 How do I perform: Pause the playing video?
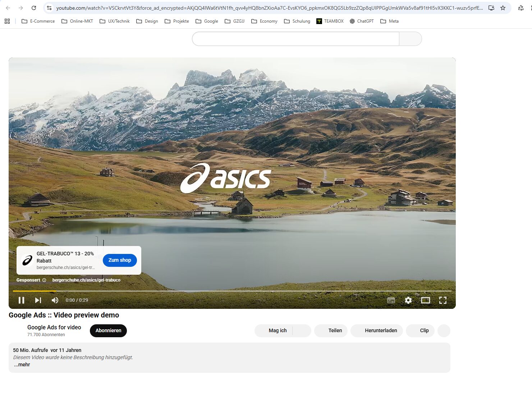22,300
